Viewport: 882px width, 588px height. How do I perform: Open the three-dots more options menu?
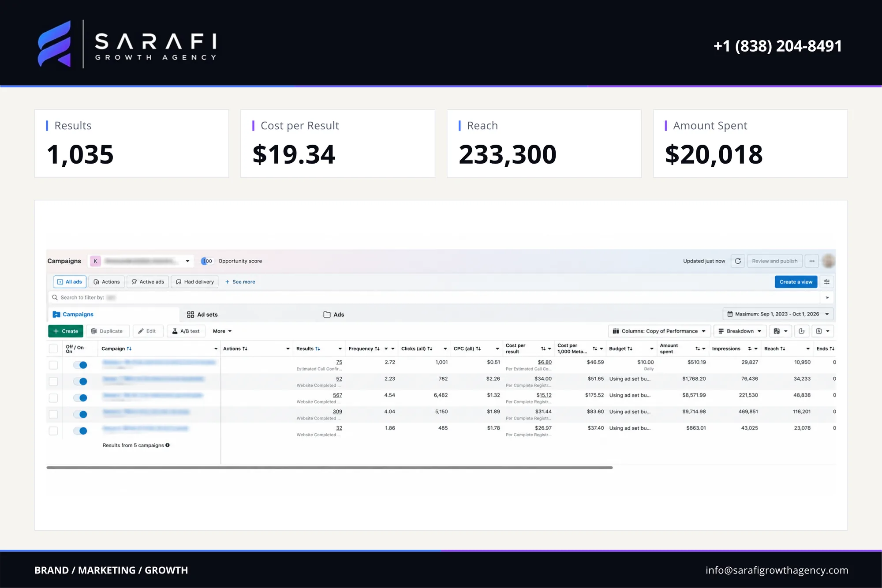pyautogui.click(x=812, y=261)
